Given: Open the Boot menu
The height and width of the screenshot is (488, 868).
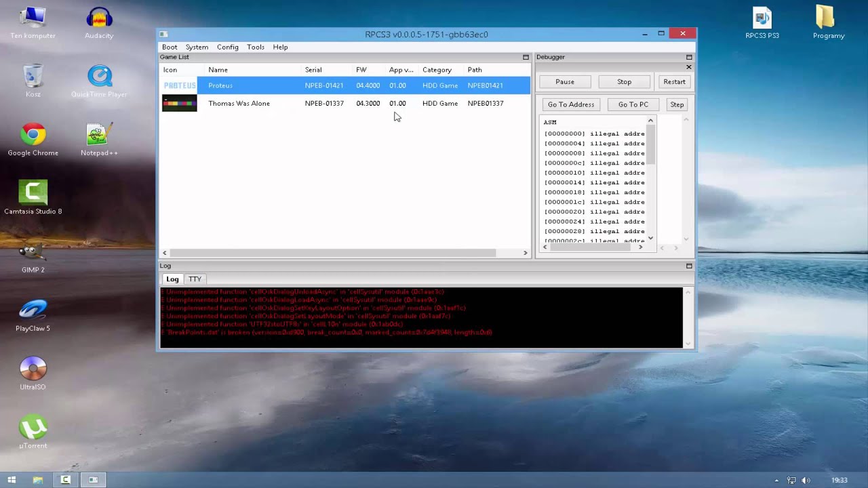Looking at the screenshot, I should click(170, 47).
